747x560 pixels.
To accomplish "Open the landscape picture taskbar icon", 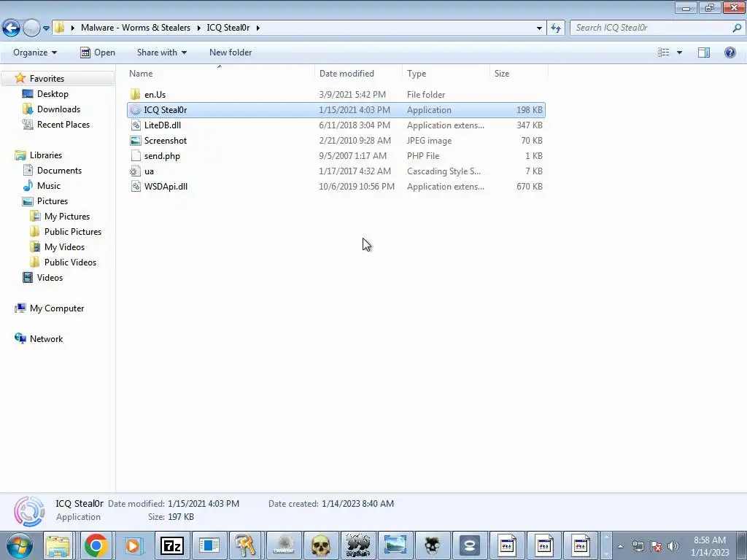I will pos(395,545).
